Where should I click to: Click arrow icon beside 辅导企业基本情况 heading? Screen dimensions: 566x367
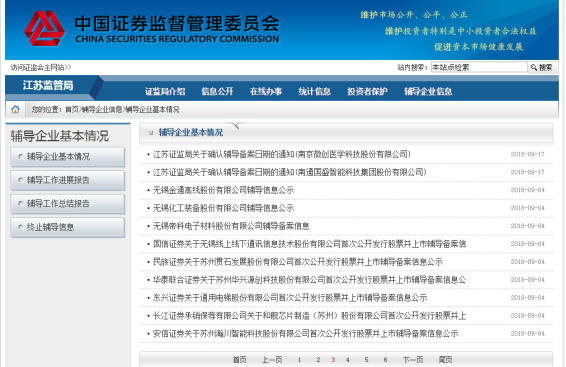(x=151, y=133)
